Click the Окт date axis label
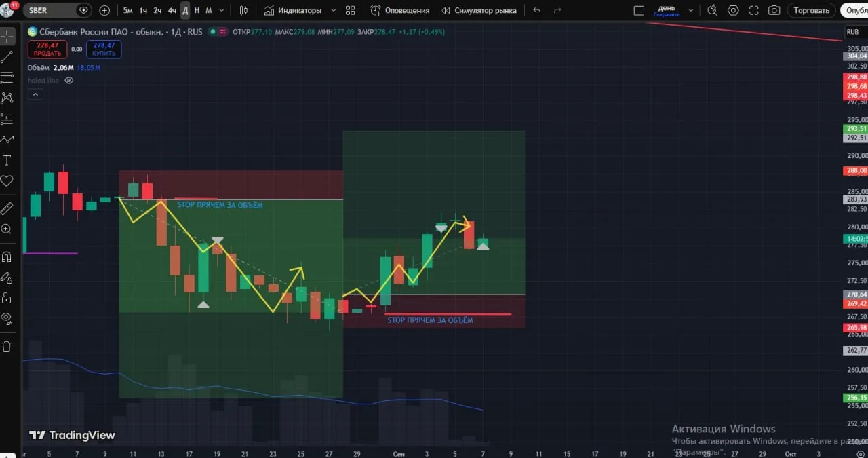 [790, 453]
